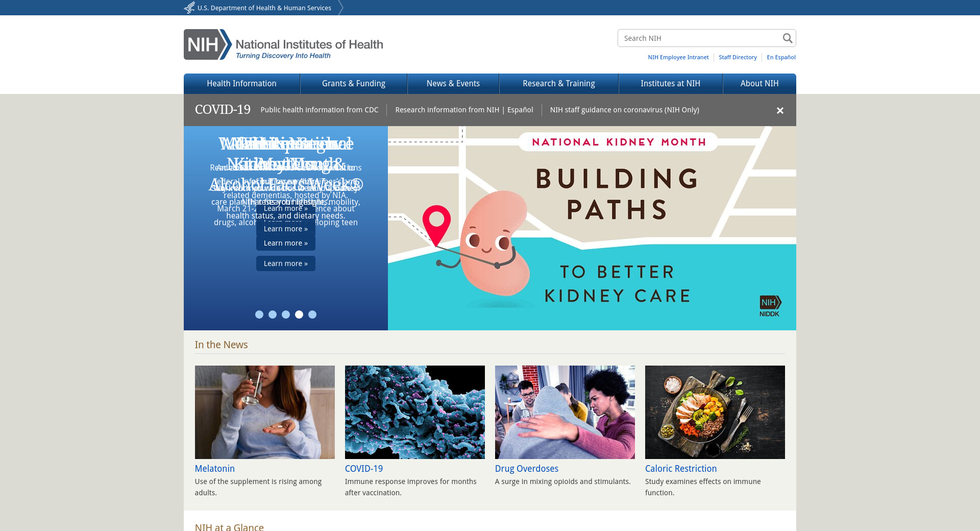
Task: Click the Drug Overdoses headline link
Action: 526,469
